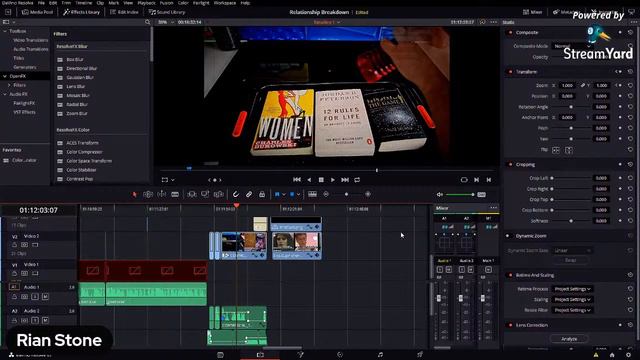
Task: Toggle timeline Snapping magnet
Action: click(236, 195)
